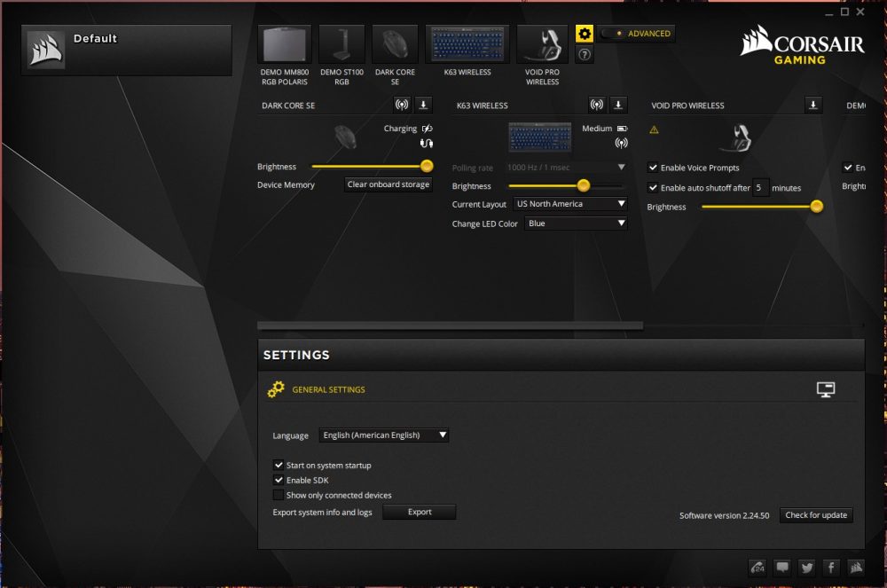Open the forum chat bubble icon

point(782,567)
